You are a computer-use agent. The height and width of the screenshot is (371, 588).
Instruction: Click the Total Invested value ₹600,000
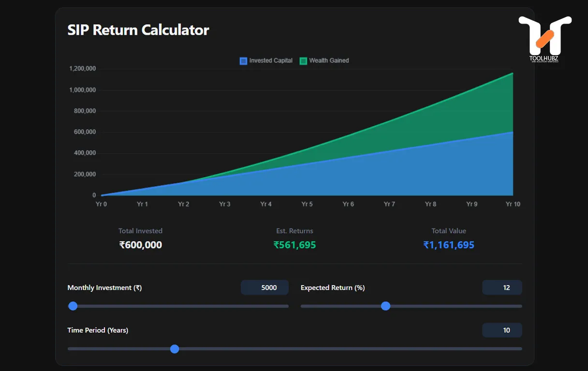(141, 245)
